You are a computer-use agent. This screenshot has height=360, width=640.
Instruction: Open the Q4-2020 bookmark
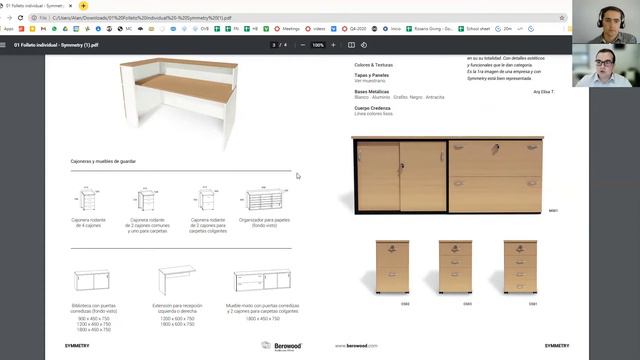tap(354, 29)
